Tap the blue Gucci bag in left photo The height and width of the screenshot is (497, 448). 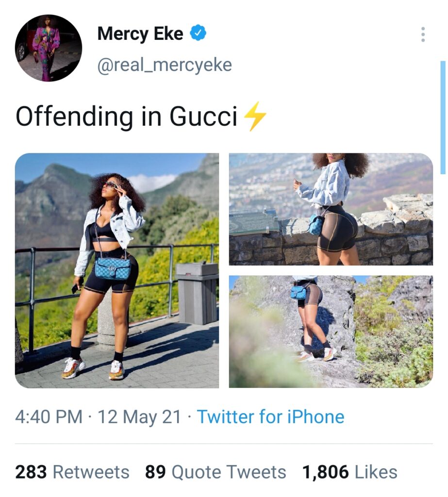click(x=113, y=268)
